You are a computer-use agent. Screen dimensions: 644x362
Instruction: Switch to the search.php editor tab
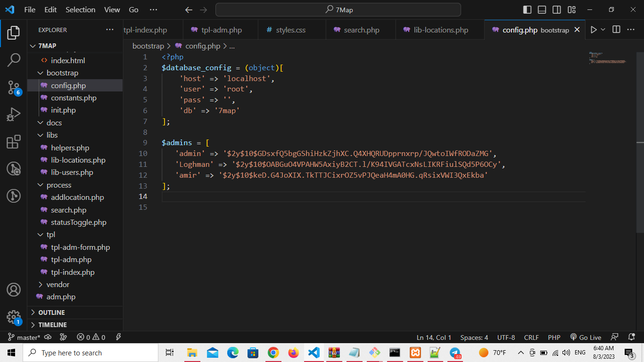point(361,30)
